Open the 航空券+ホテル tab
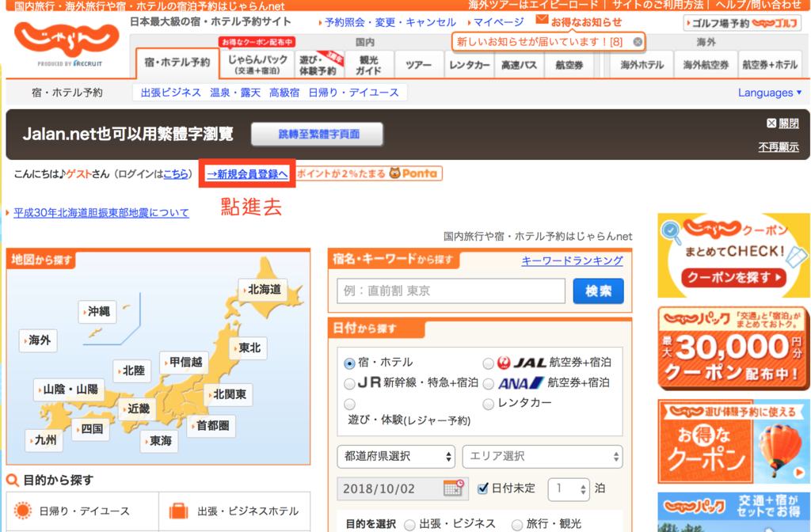 click(770, 65)
